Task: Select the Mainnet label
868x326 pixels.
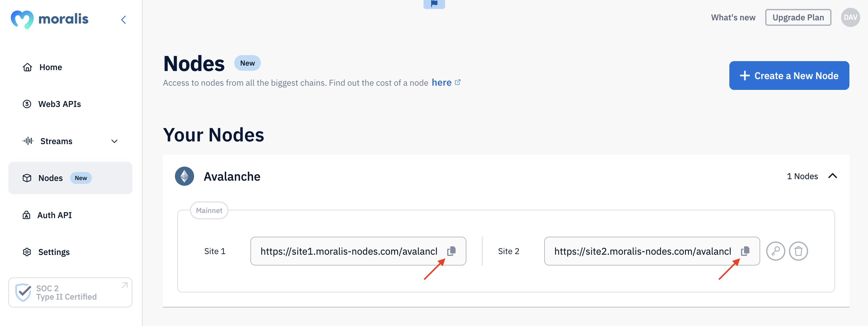Action: 209,210
